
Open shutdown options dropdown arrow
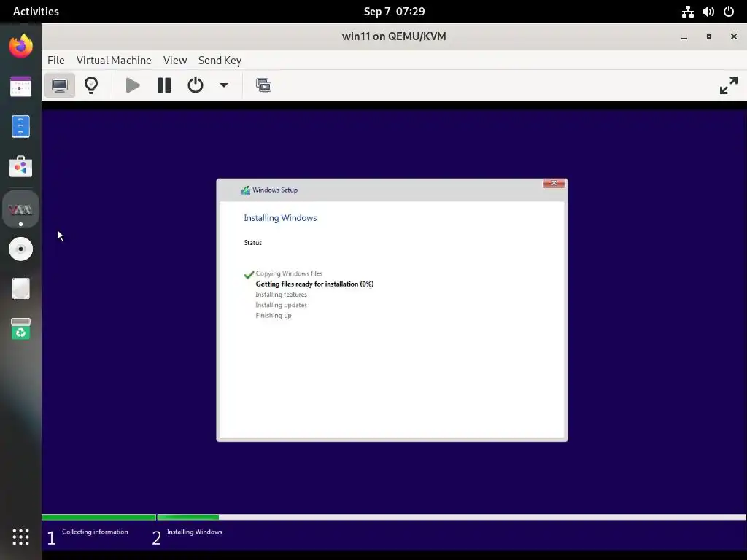tap(223, 86)
